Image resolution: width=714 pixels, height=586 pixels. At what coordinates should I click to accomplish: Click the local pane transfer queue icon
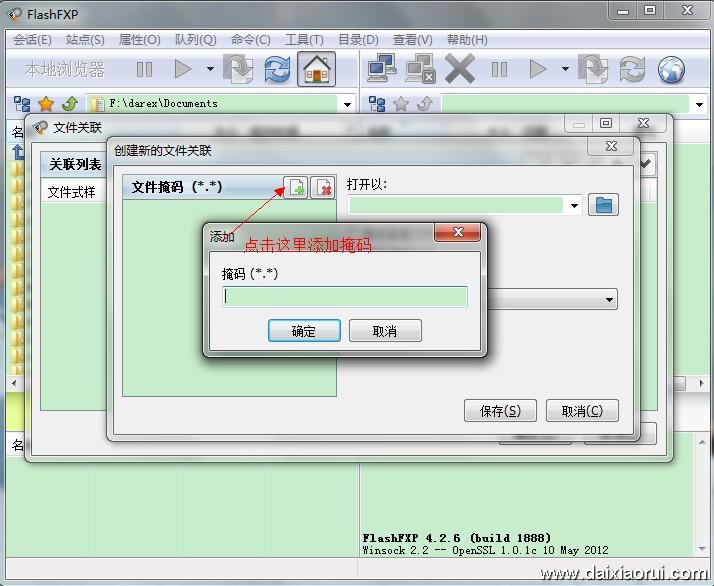[238, 69]
